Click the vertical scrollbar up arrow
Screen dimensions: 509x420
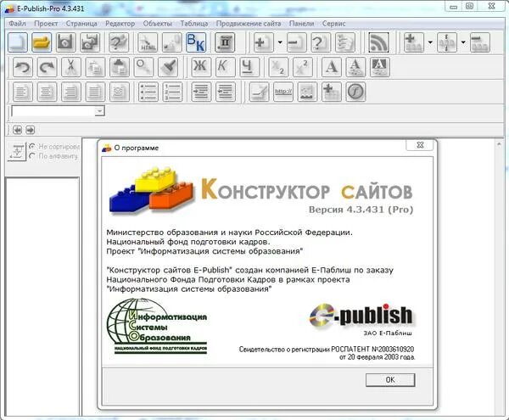pos(500,143)
